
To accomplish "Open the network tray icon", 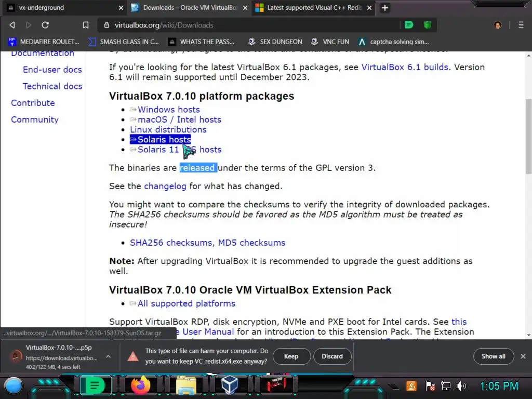I will [x=445, y=386].
